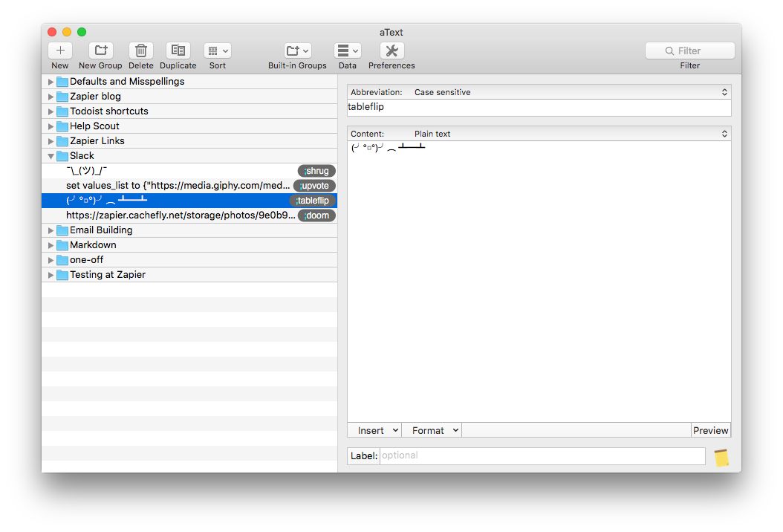Image resolution: width=783 pixels, height=532 pixels.
Task: Open Preferences via wrench icon
Action: tap(392, 51)
